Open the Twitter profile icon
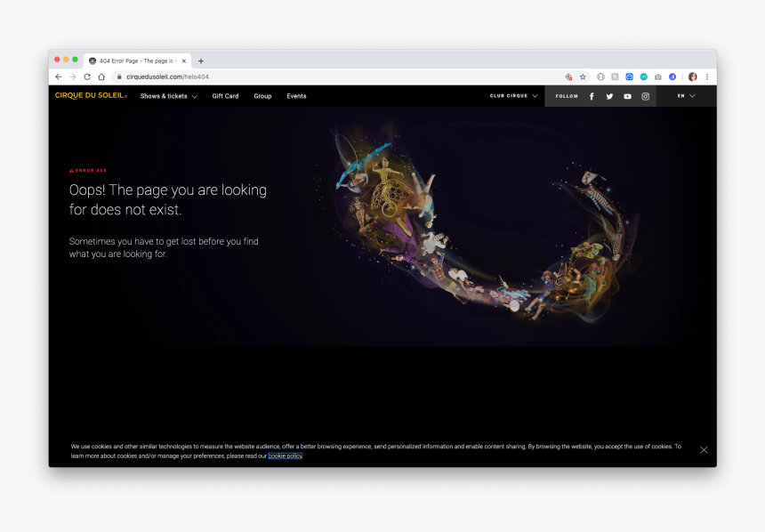This screenshot has width=765, height=532. pyautogui.click(x=609, y=96)
